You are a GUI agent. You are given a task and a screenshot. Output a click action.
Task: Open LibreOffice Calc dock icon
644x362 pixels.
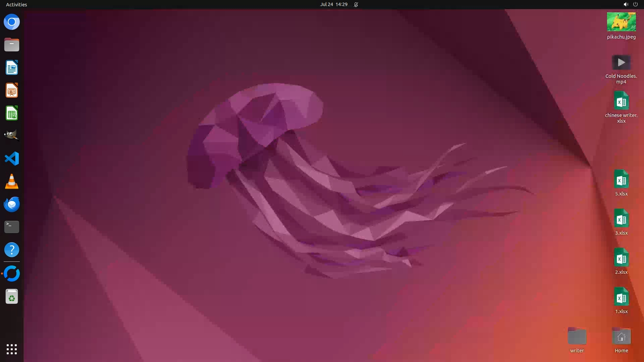click(12, 113)
